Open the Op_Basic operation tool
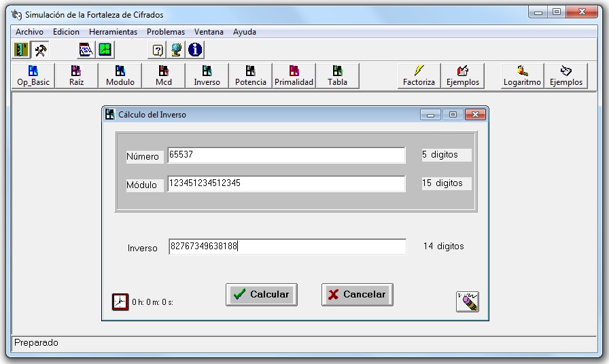 [x=33, y=76]
